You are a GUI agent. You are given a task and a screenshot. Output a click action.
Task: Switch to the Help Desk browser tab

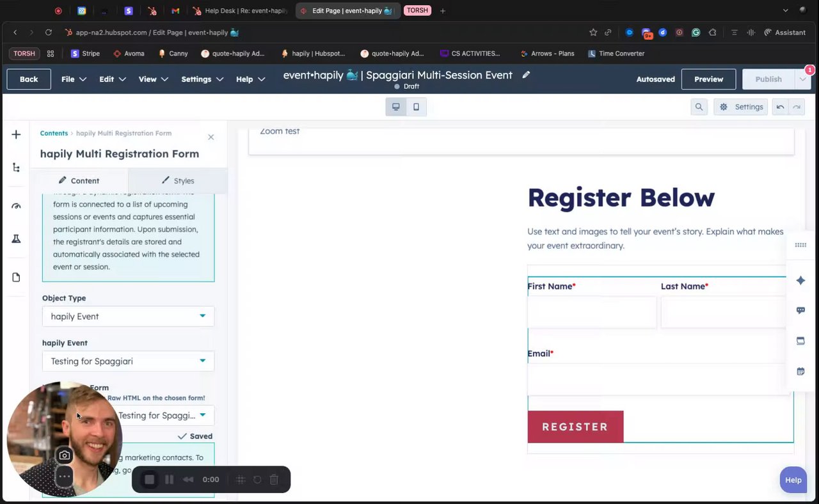click(240, 11)
